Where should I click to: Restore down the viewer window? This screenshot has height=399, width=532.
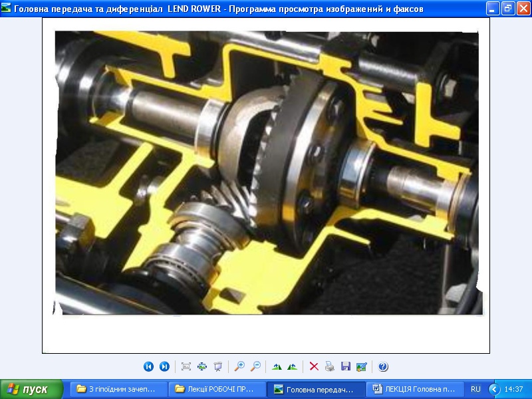507,9
